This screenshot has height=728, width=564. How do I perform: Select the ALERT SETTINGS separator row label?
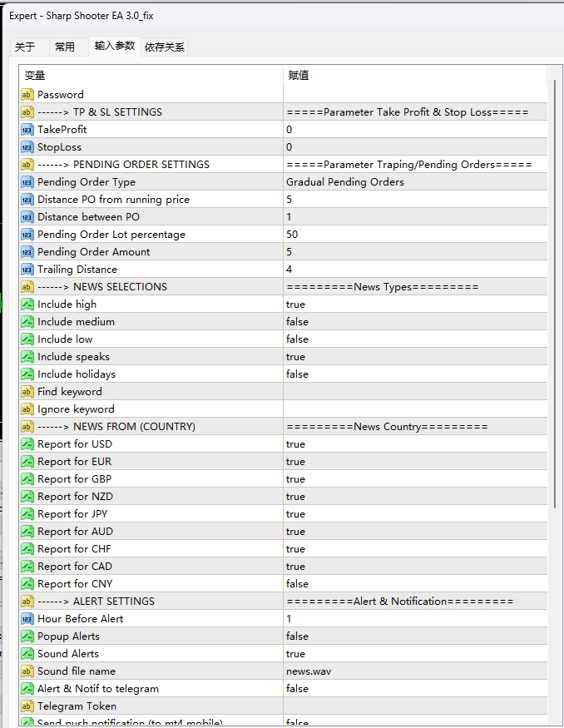[x=96, y=602]
